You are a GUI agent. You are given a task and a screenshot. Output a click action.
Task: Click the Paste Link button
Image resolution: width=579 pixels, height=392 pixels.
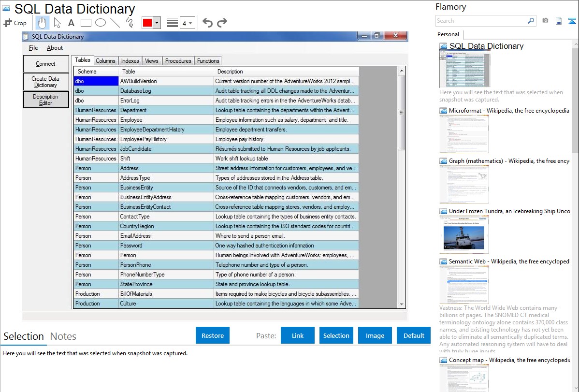[298, 335]
